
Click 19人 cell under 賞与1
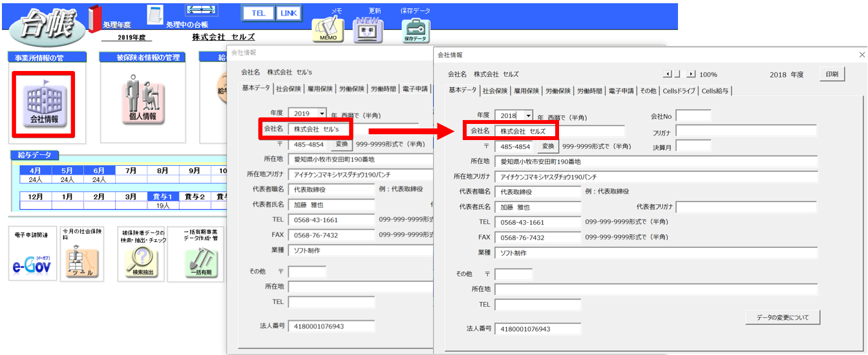162,205
